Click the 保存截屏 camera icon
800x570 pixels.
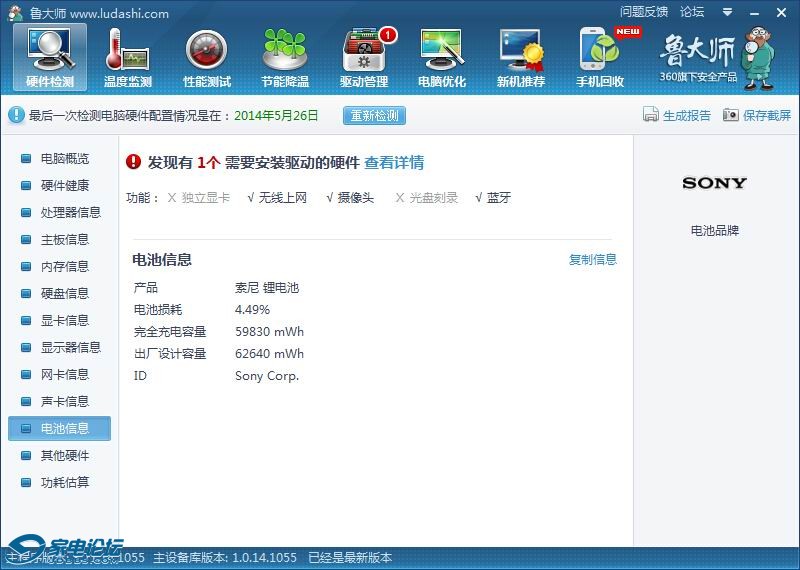click(731, 115)
